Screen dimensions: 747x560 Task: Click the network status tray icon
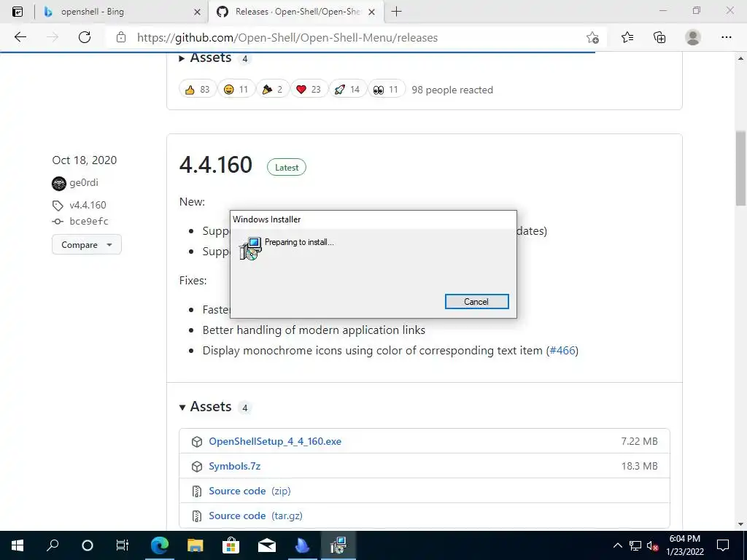pos(635,545)
